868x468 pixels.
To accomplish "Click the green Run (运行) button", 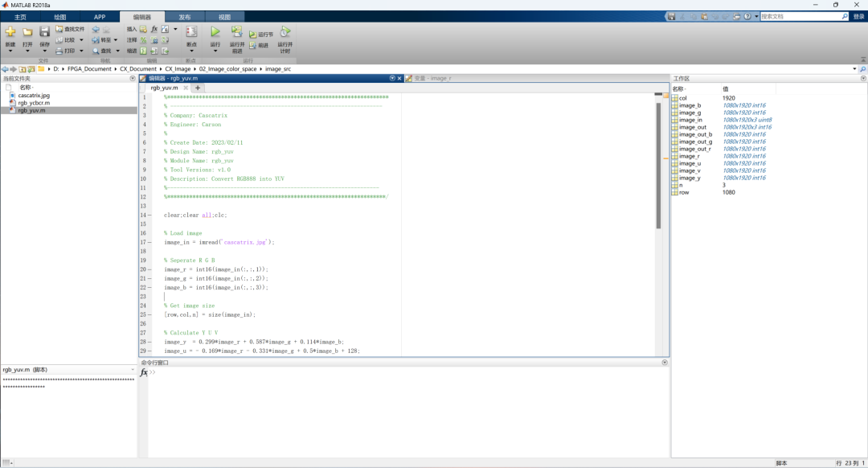I will click(215, 32).
